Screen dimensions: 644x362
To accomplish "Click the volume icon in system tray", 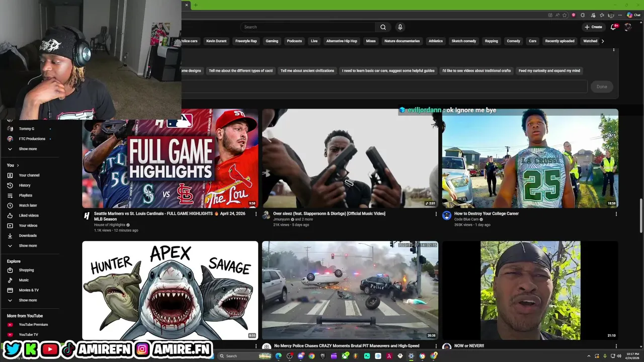I will click(619, 356).
